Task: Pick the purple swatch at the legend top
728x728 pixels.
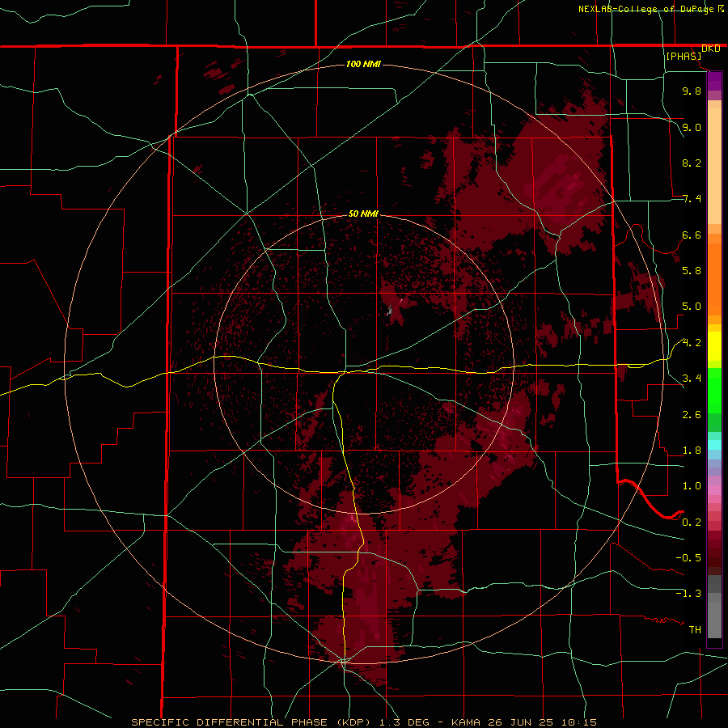Action: click(x=714, y=80)
